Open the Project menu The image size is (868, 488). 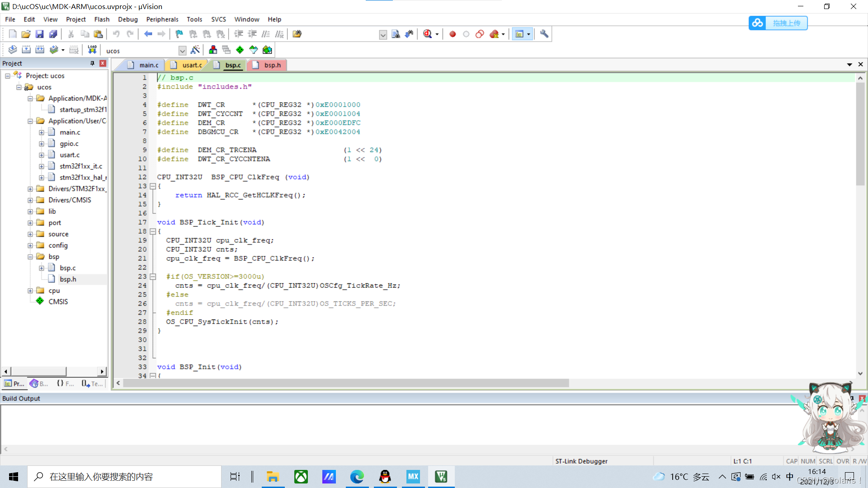tap(75, 19)
